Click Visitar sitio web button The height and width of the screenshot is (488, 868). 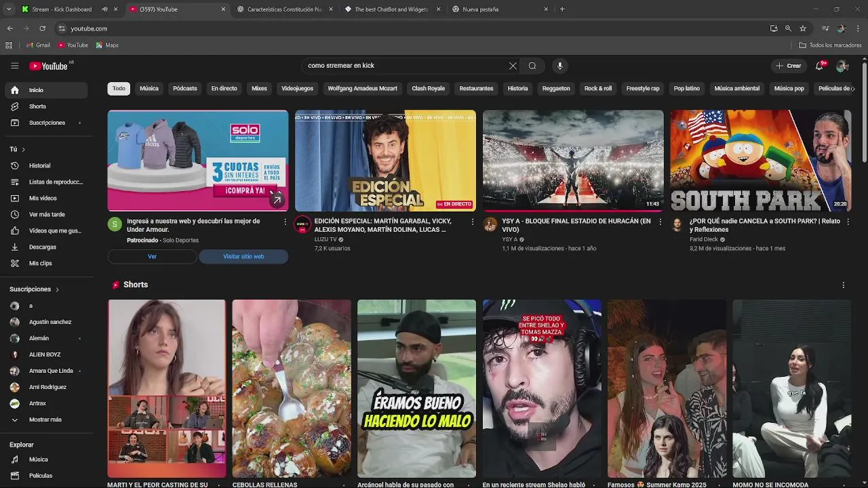tap(243, 257)
